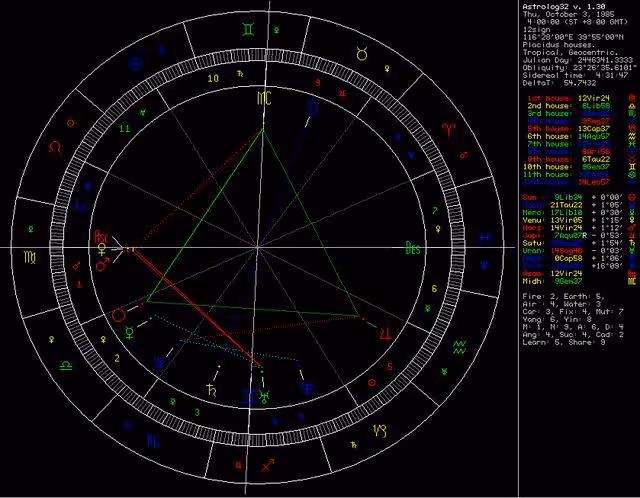The width and height of the screenshot is (640, 498).
Task: Click the green Gemini sign glyph in outer ring
Action: (x=249, y=29)
